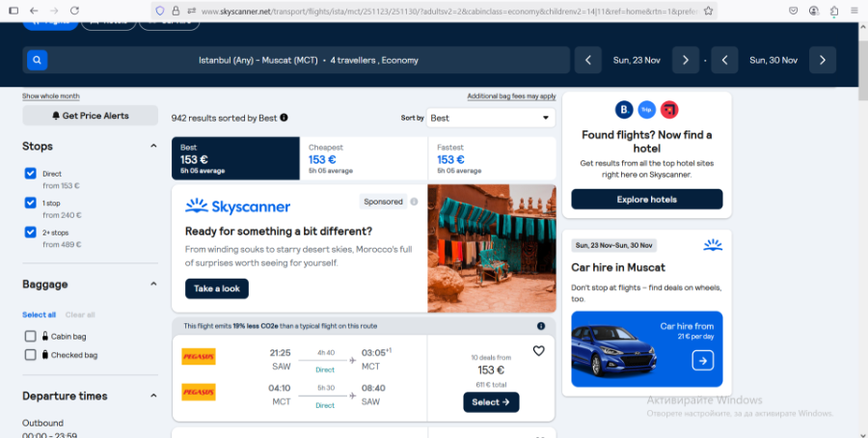The height and width of the screenshot is (438, 868).
Task: Open the browser hamburger menu
Action: (x=854, y=11)
